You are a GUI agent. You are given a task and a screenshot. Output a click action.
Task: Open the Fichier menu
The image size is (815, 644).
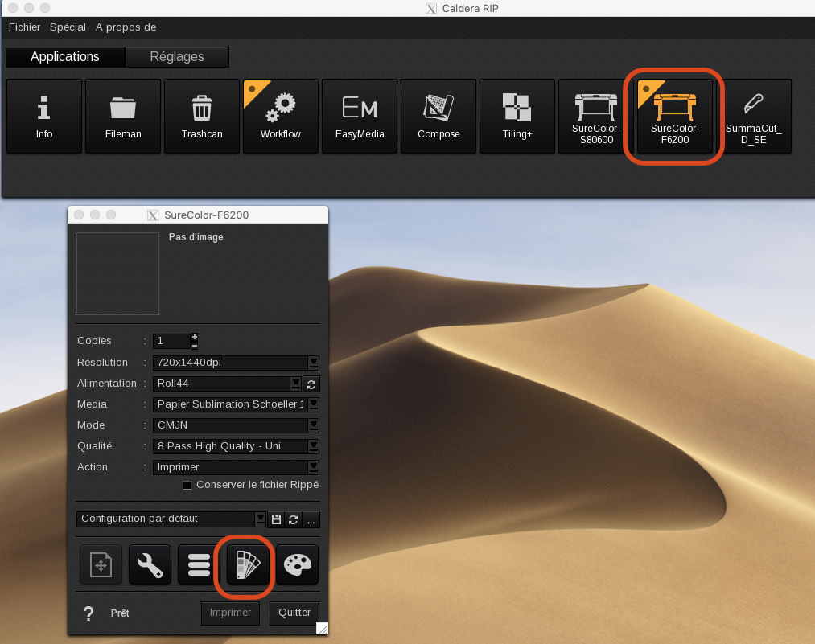tap(24, 27)
